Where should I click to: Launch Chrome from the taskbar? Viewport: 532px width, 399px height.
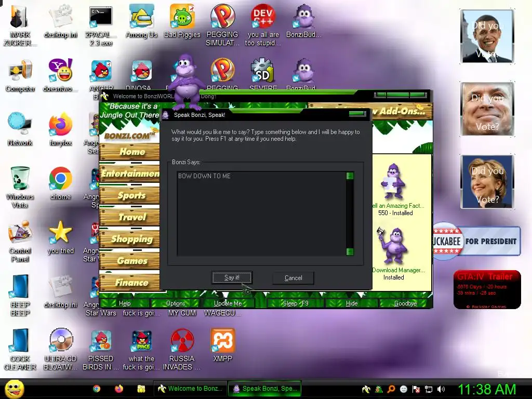point(97,389)
